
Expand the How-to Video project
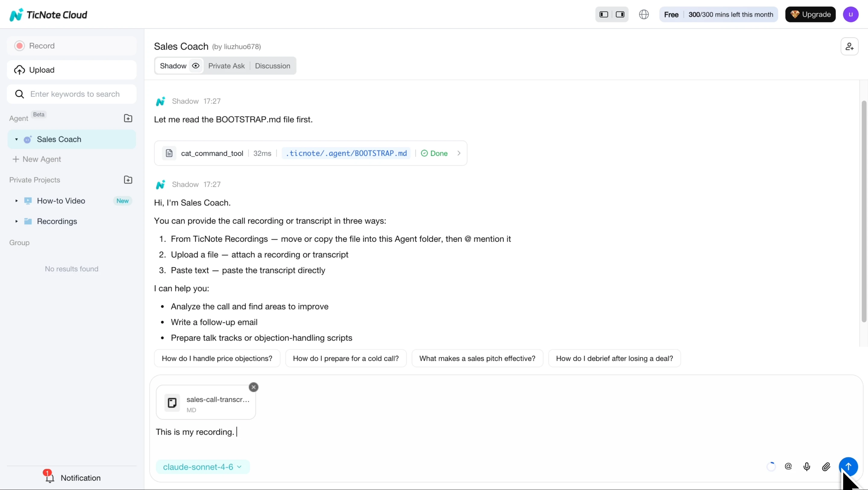coord(16,201)
